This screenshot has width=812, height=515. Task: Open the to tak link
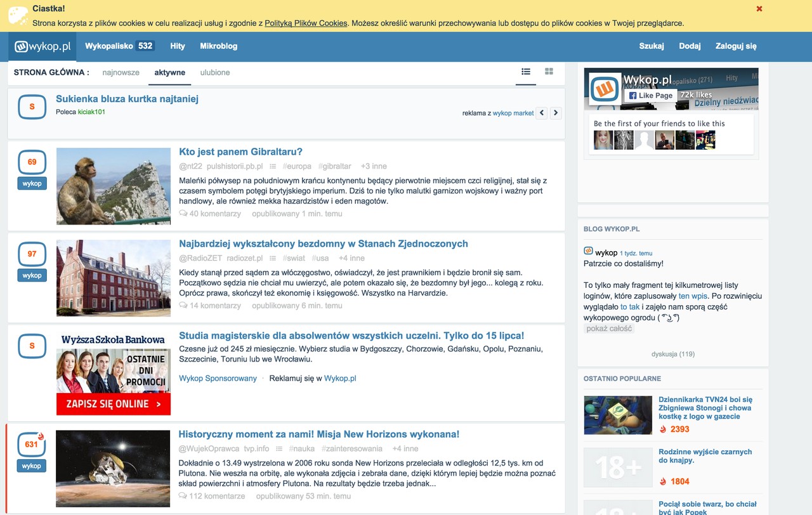pos(630,307)
